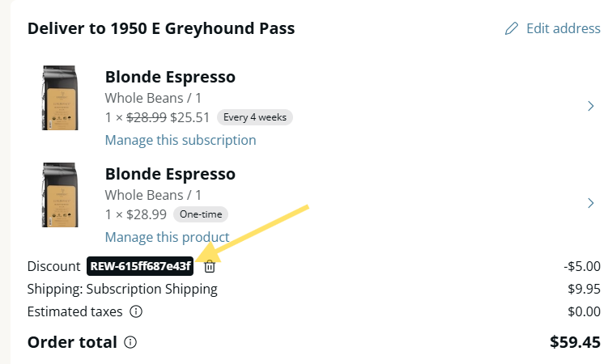Select the Blonde Espresso title above Every 4 weeks

[170, 78]
